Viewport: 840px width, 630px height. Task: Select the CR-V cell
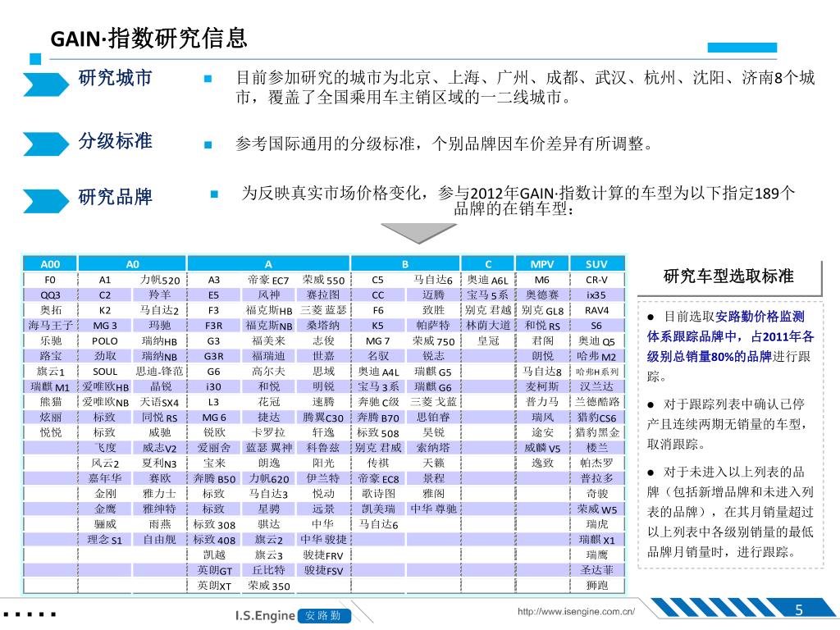coord(597,280)
